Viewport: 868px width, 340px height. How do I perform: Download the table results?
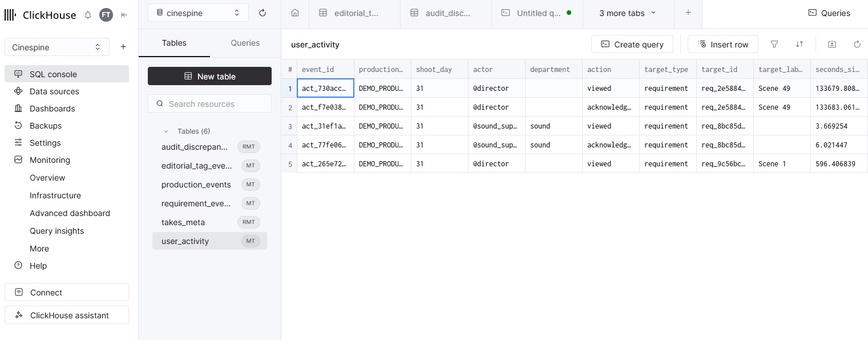pos(832,44)
